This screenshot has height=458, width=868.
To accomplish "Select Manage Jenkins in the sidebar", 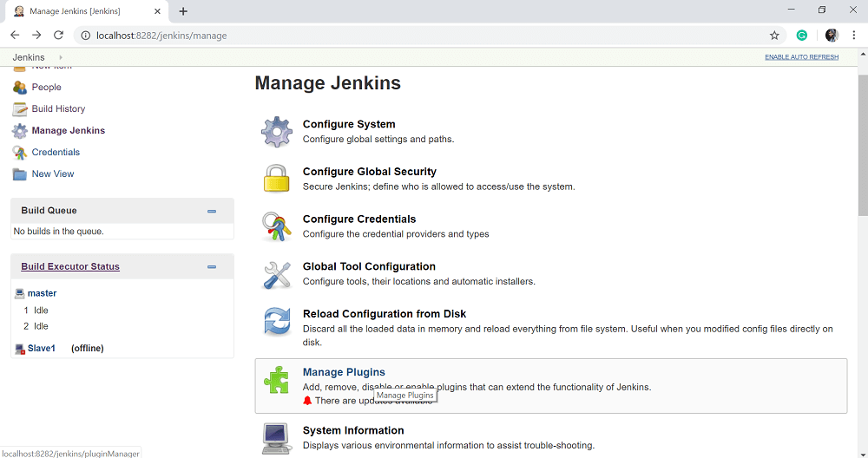I will [x=68, y=130].
